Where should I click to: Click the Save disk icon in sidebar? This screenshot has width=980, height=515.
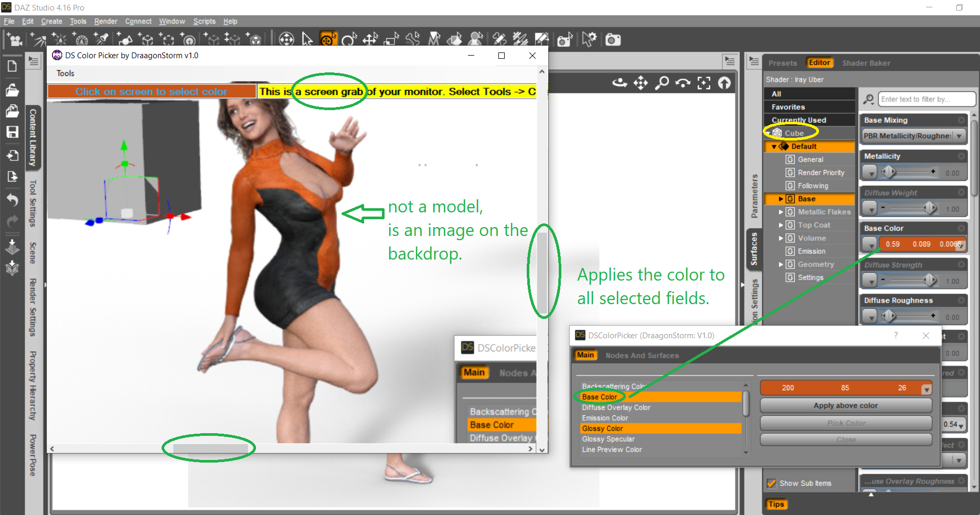point(12,132)
